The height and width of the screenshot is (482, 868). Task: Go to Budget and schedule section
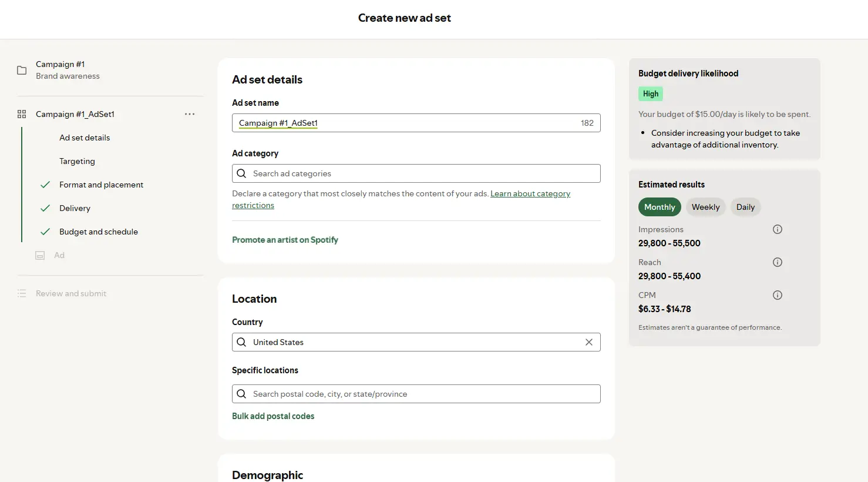coord(99,232)
